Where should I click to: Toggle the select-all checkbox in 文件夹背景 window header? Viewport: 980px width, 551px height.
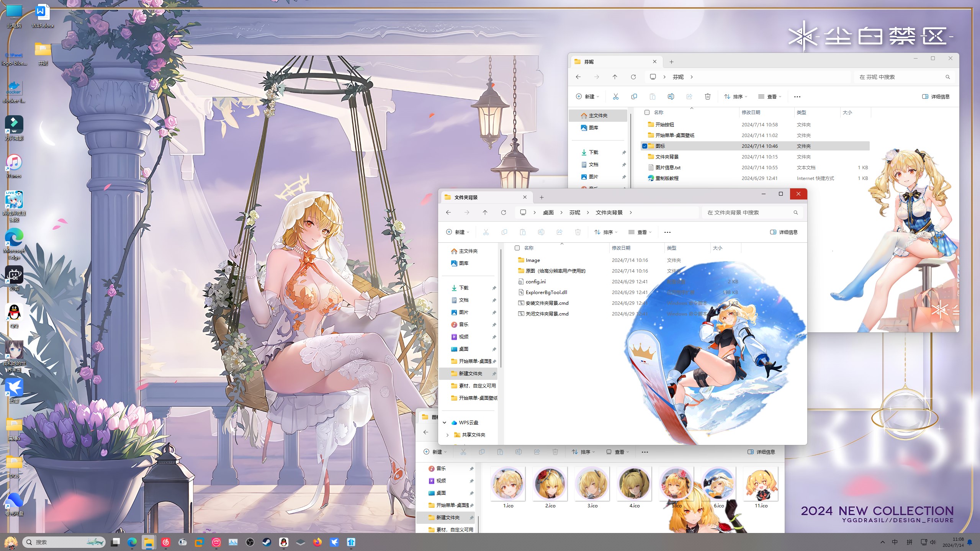(517, 248)
